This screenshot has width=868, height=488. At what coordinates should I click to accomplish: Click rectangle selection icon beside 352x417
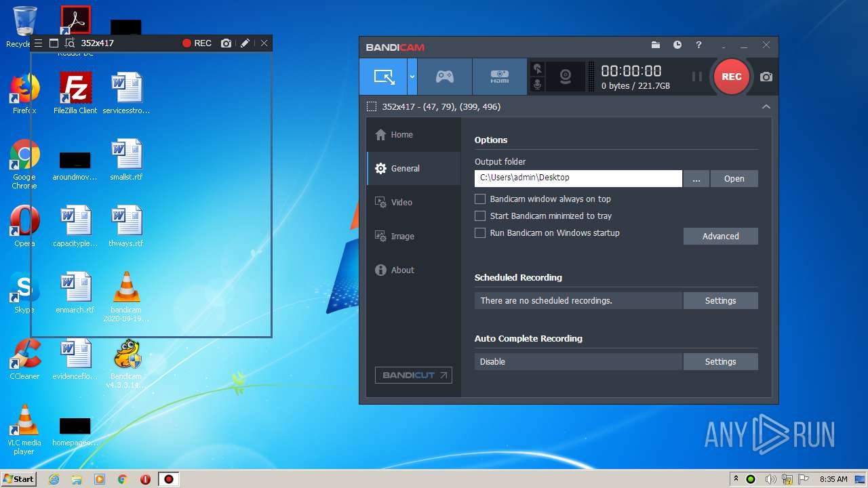[x=371, y=106]
